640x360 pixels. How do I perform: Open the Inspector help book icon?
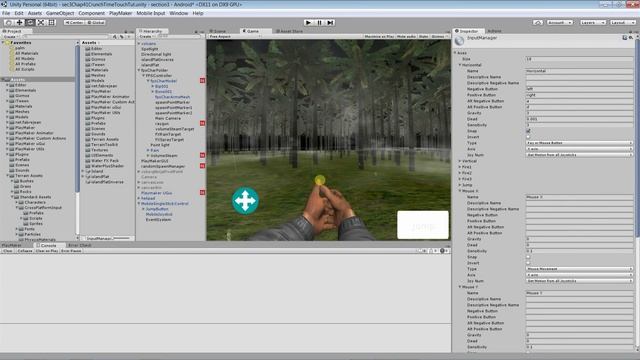pos(625,38)
